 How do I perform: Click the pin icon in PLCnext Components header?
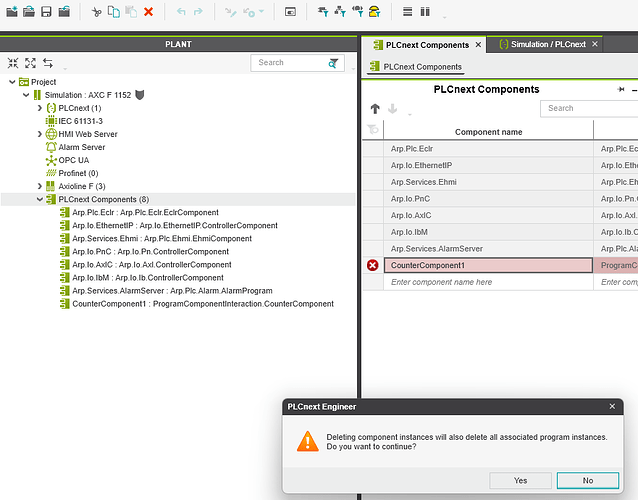point(621,90)
